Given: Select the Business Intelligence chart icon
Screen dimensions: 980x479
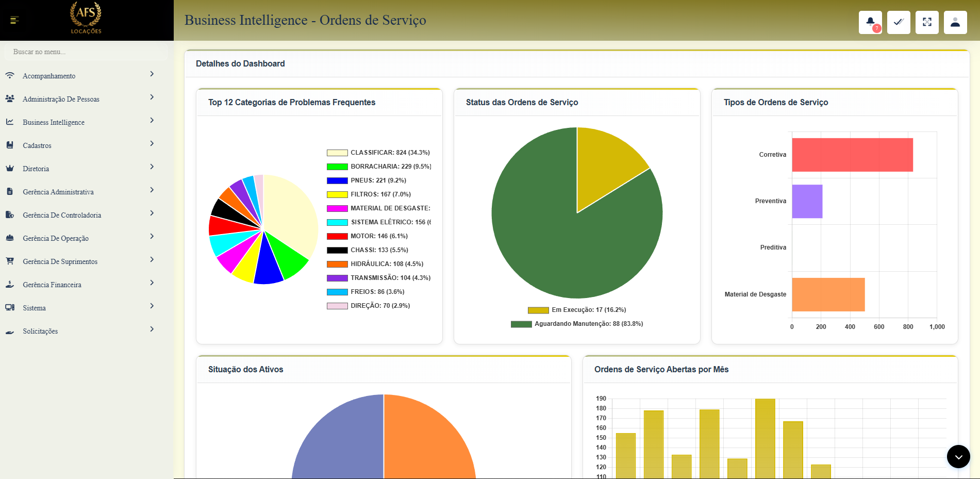Looking at the screenshot, I should tap(10, 121).
